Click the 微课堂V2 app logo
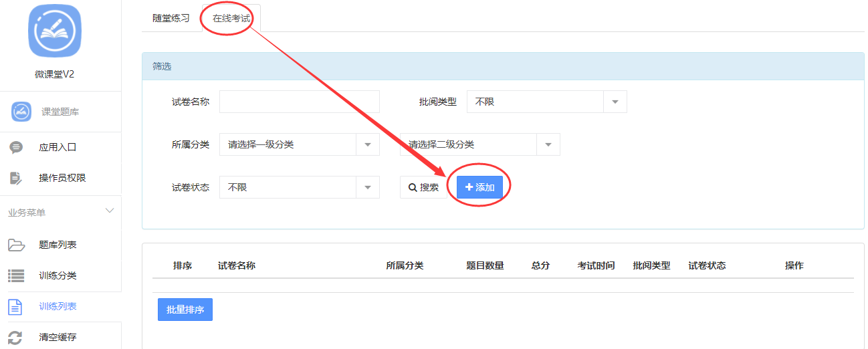This screenshot has height=349, width=868. 55,30
